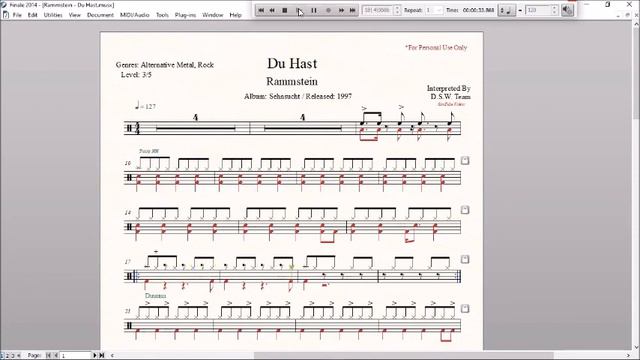Go to the next page
The width and height of the screenshot is (640, 360).
tap(95, 356)
